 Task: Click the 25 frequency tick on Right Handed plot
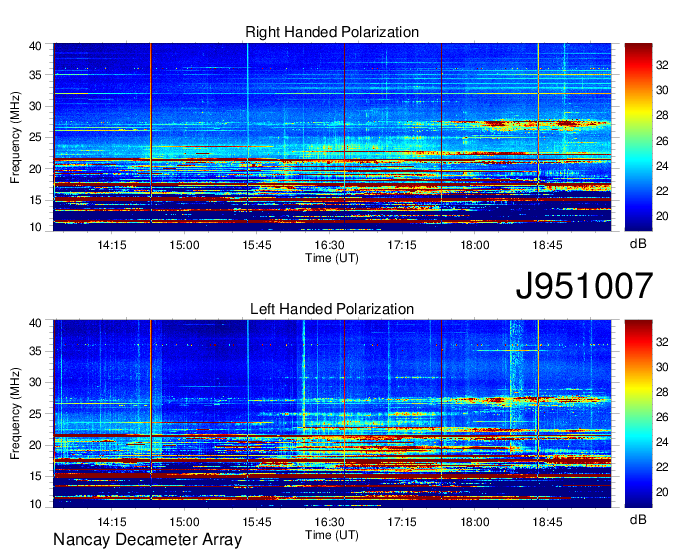pos(35,137)
